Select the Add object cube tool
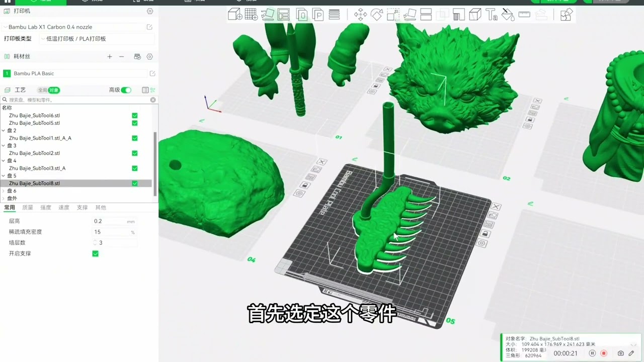 (235, 15)
